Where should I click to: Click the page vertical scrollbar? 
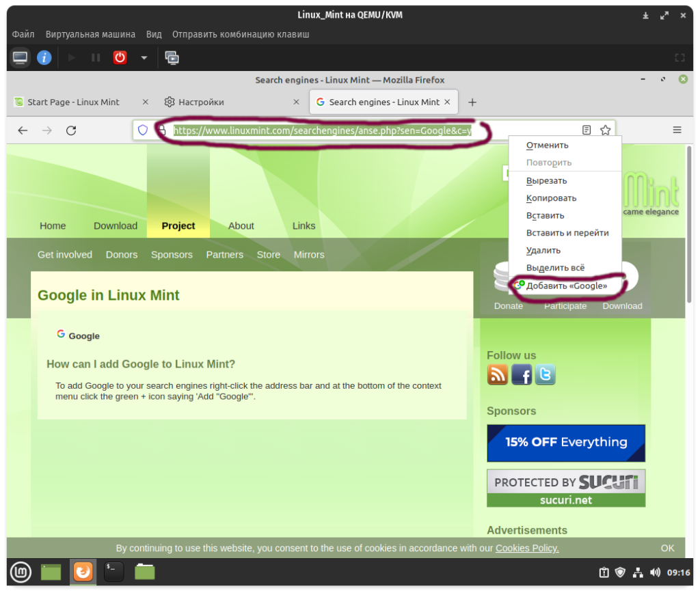(689, 225)
